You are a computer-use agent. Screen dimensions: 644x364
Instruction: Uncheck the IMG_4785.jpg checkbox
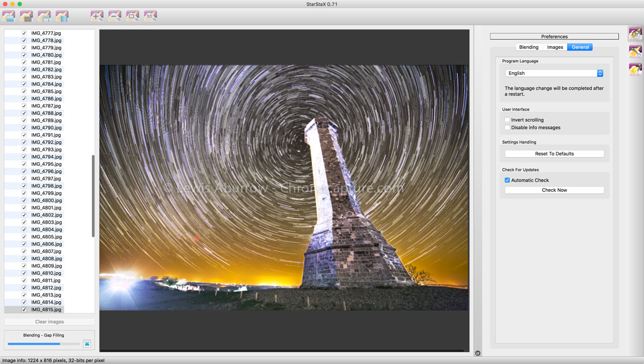tap(24, 91)
